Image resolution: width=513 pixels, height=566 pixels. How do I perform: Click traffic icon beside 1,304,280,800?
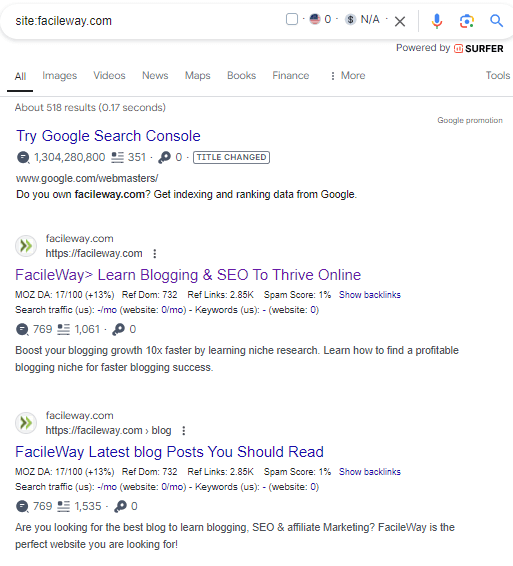[x=23, y=158]
